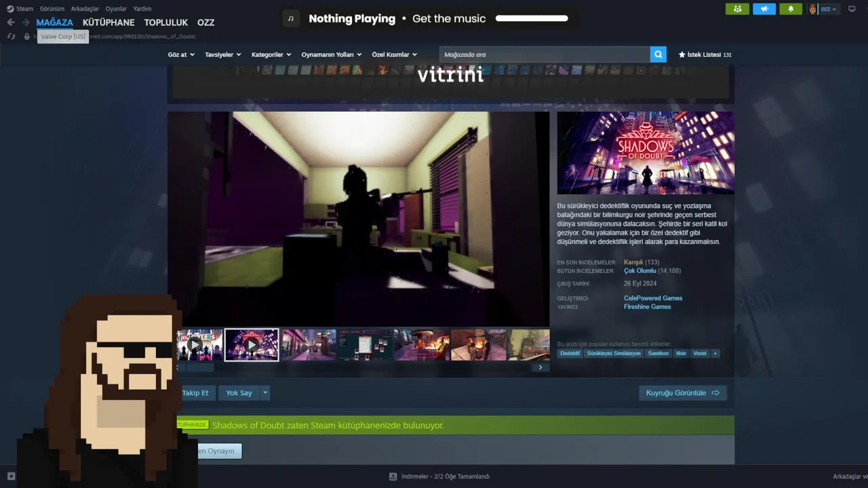Select the first trailer video thumbnail
Screen dimensions: 868x488
pos(199,345)
